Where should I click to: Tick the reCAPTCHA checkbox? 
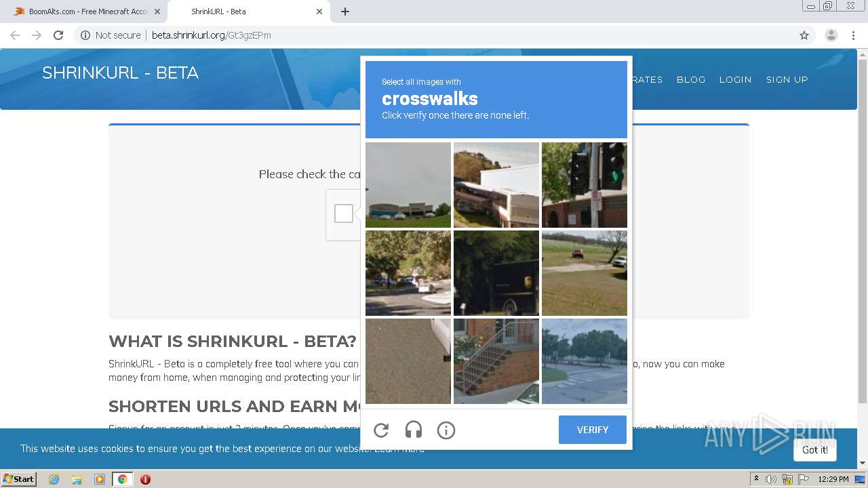pyautogui.click(x=344, y=213)
